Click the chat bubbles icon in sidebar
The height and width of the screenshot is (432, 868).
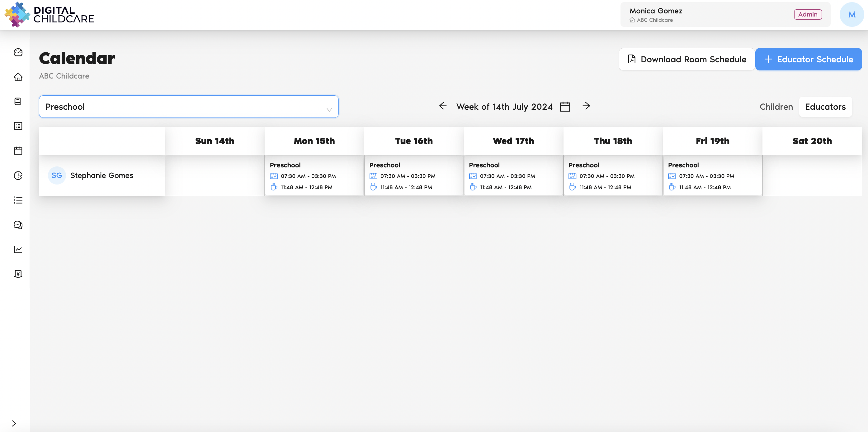click(x=18, y=225)
